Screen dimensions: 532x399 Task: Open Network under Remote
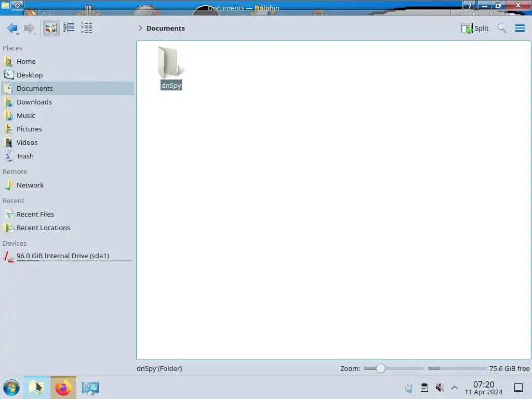click(67, 185)
